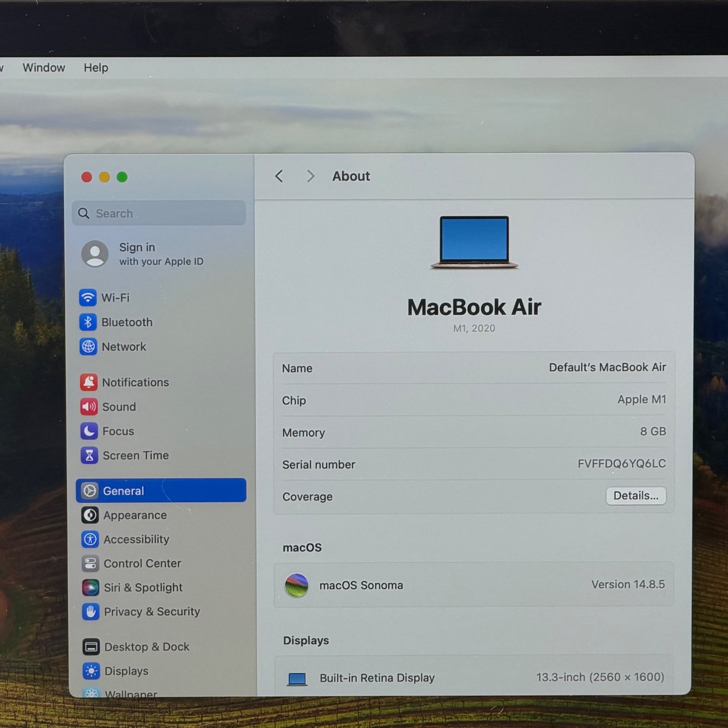Click the Bluetooth sidebar icon
The height and width of the screenshot is (728, 728).
click(88, 322)
